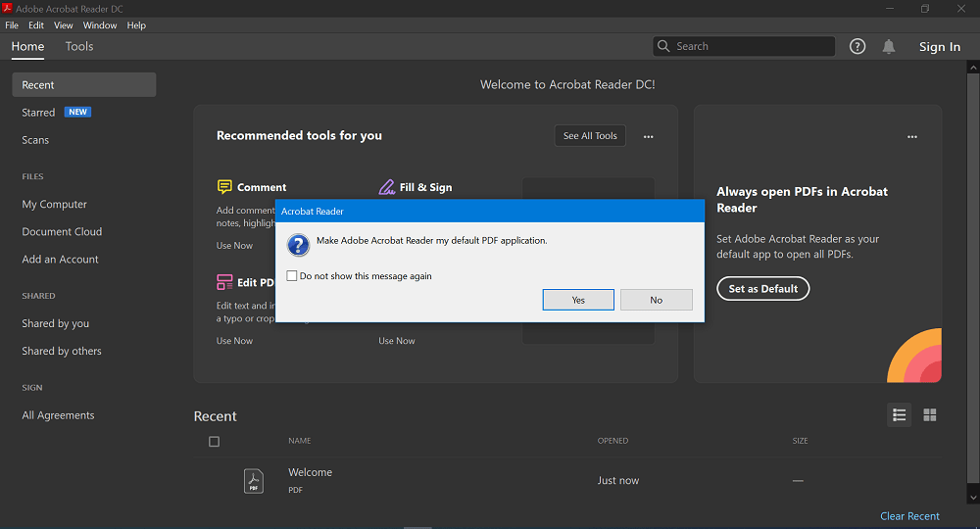Click Sign In
The image size is (980, 529).
(x=940, y=47)
